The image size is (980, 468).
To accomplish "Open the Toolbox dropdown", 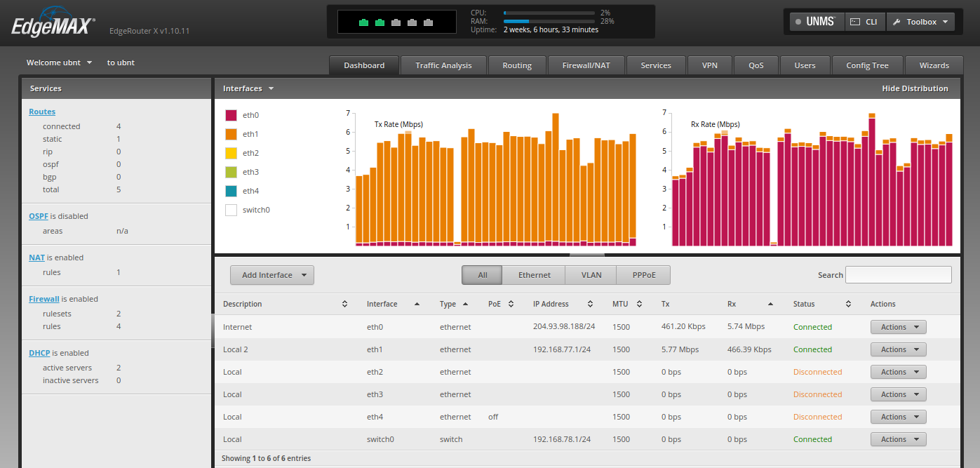I will click(x=920, y=22).
